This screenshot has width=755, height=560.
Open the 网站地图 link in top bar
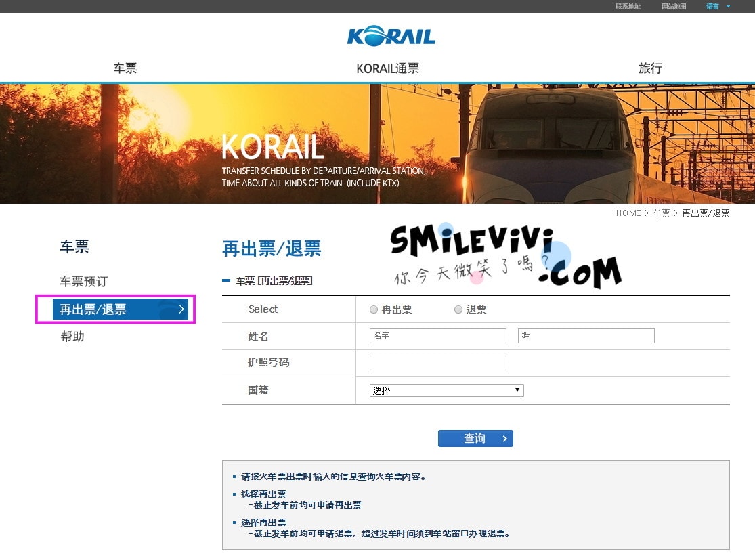[x=674, y=6]
